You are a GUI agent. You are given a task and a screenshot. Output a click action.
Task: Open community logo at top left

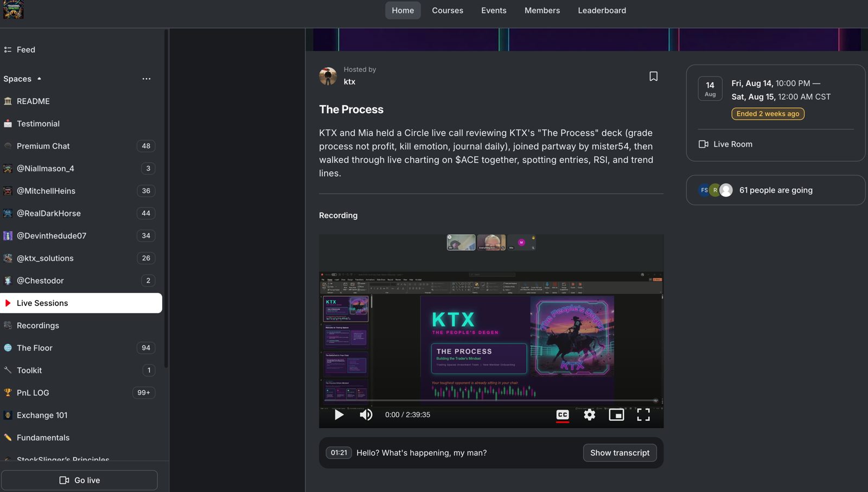(x=14, y=10)
